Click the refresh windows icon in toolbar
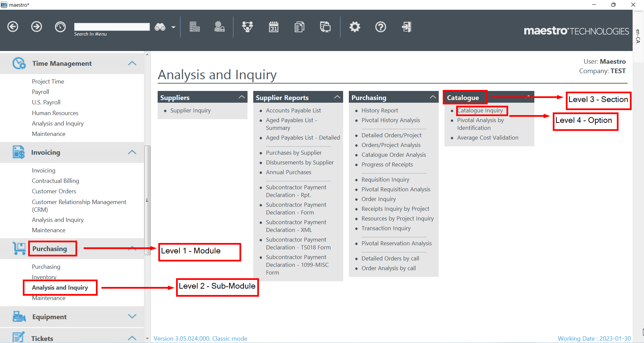This screenshot has height=343, width=644. pyautogui.click(x=325, y=27)
